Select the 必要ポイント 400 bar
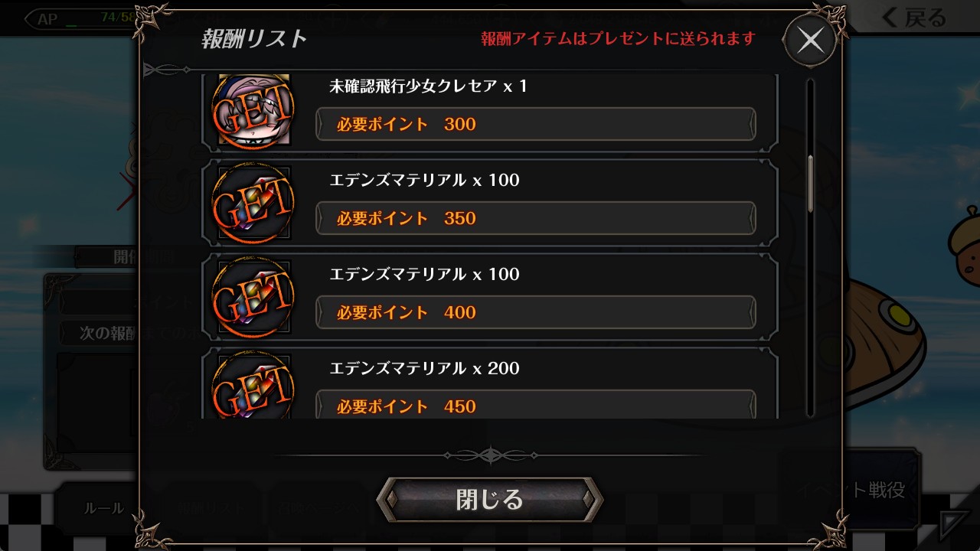This screenshot has height=551, width=980. coord(536,312)
